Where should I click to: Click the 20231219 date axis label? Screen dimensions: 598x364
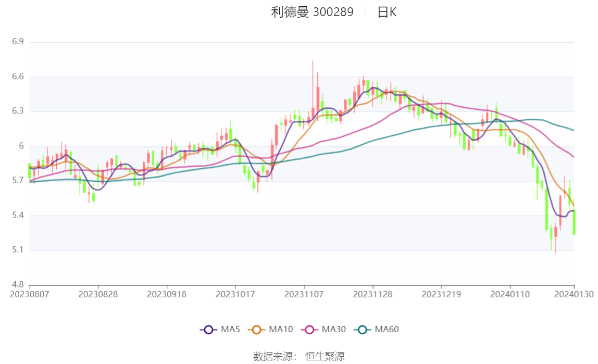pyautogui.click(x=441, y=294)
